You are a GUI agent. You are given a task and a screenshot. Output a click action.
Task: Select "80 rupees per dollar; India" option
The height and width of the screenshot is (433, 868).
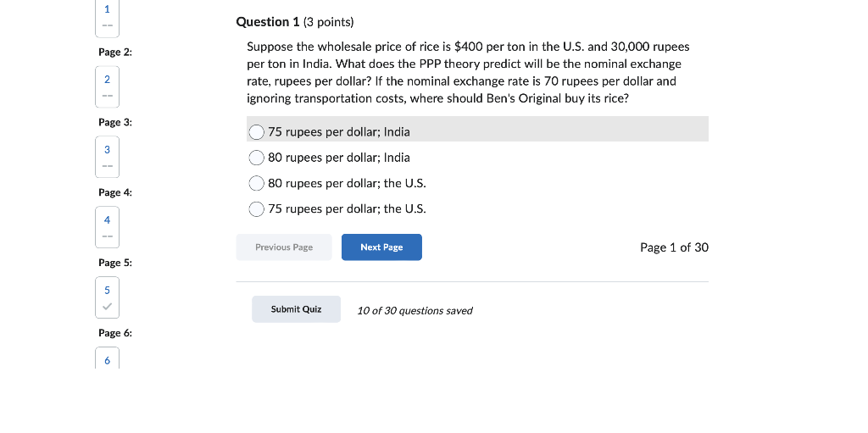click(257, 158)
